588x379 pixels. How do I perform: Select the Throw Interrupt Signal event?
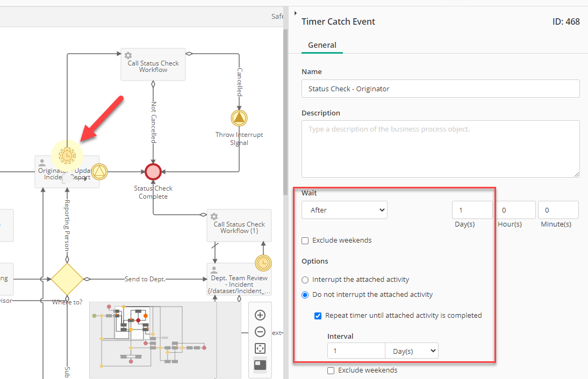(x=239, y=118)
